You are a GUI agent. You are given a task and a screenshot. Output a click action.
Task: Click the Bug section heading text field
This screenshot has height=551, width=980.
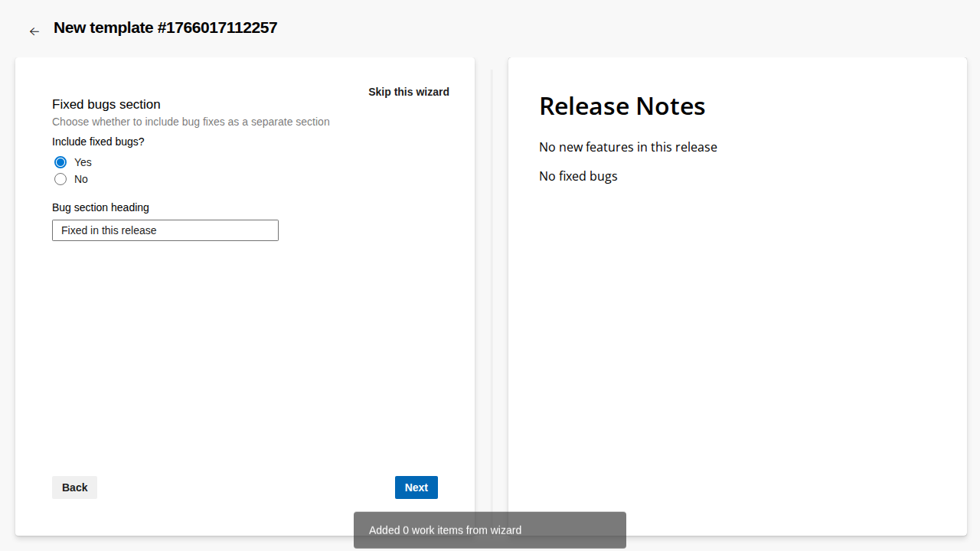click(165, 230)
